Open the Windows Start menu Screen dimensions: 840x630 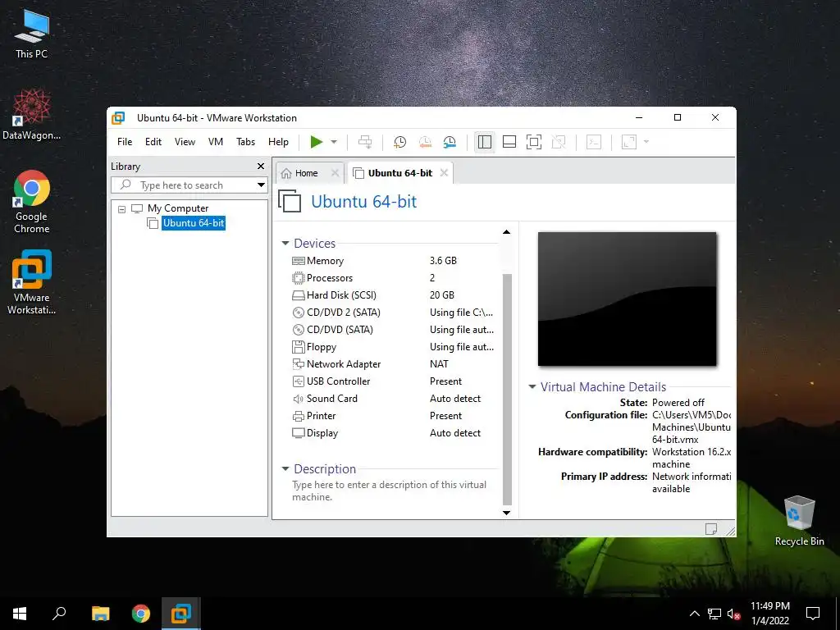(20, 614)
